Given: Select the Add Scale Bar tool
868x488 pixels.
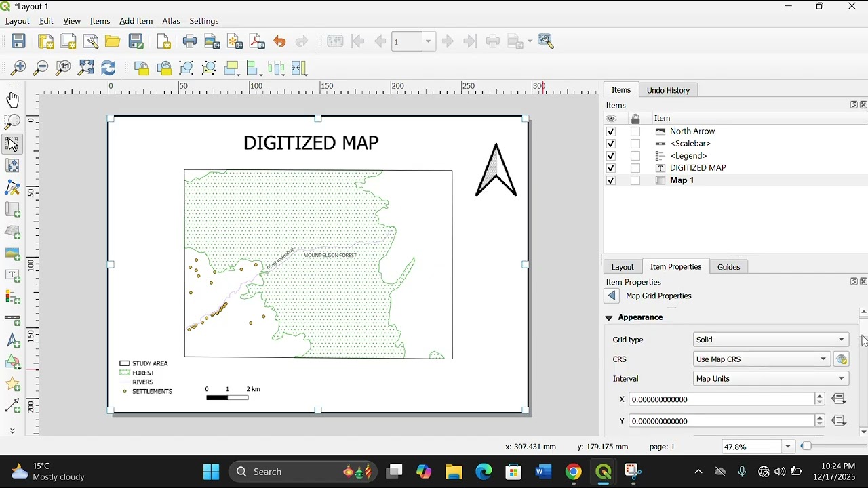Looking at the screenshot, I should point(12,319).
